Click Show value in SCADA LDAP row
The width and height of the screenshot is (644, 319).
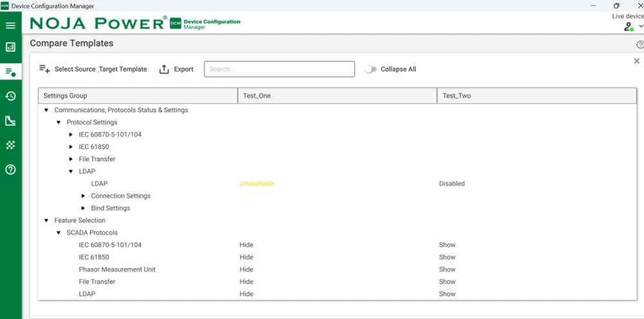[x=448, y=294]
